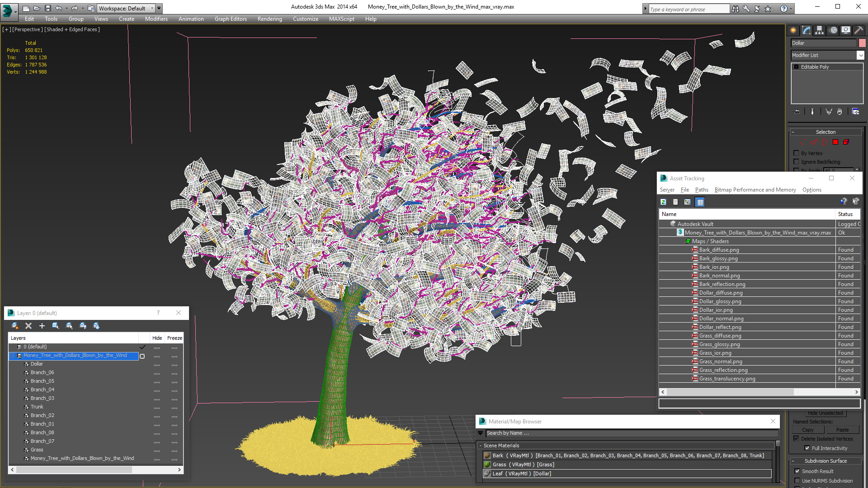Click Hide button in Layers panel
The height and width of the screenshot is (488, 868).
pyautogui.click(x=156, y=337)
